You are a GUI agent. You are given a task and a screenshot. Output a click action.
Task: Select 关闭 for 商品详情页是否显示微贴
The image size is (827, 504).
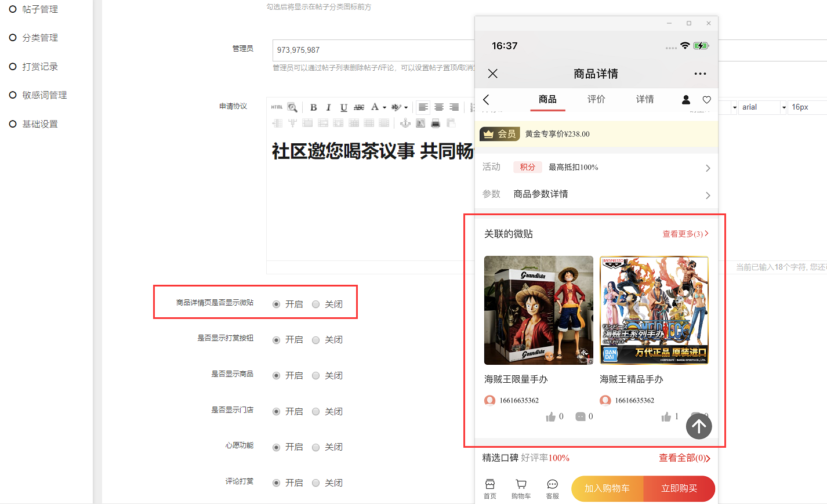pyautogui.click(x=316, y=304)
